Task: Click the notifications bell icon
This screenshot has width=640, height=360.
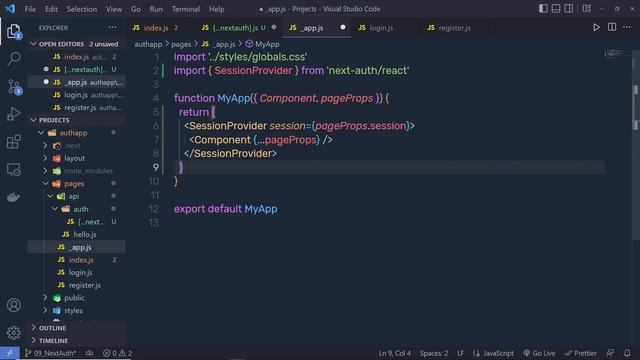Action: (627, 353)
